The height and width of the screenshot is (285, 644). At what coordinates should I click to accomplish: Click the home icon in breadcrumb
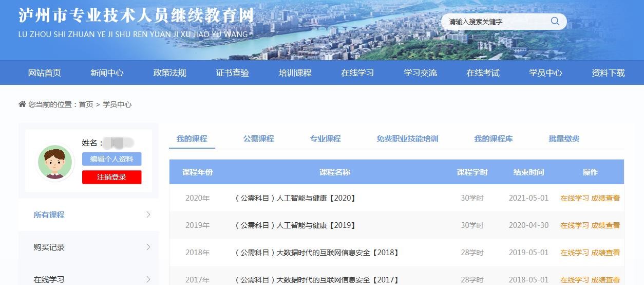[x=22, y=104]
